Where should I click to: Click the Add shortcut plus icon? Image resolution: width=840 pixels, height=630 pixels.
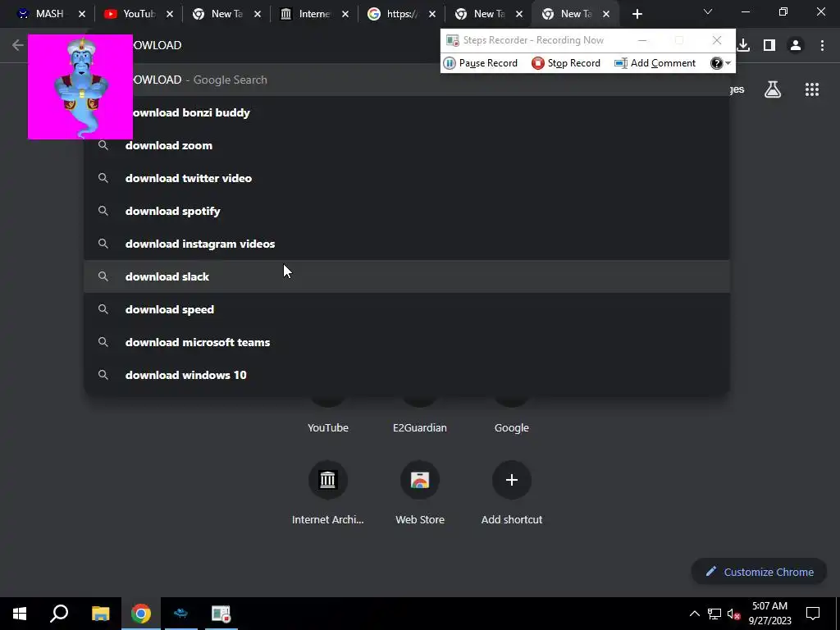[x=512, y=479]
